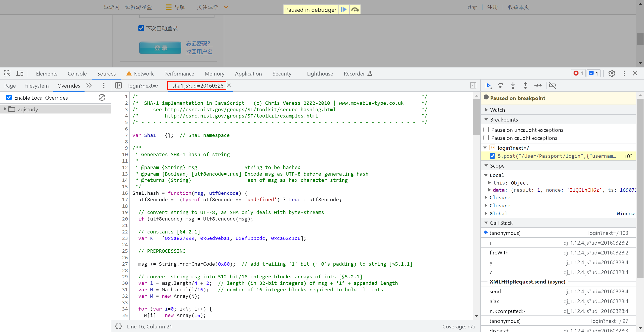Disable the line 103 breakpoint checkbox
This screenshot has height=332, width=644.
492,156
